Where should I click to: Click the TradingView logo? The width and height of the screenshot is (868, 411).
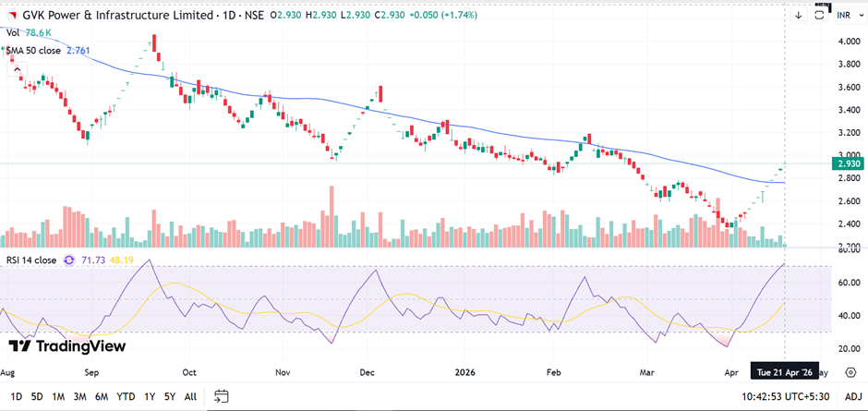(66, 346)
